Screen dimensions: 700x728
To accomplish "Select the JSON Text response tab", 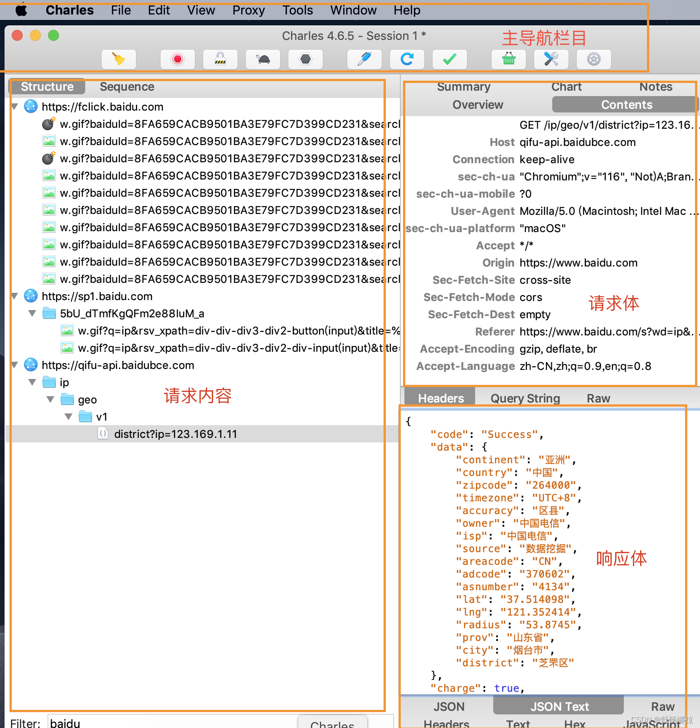I will click(x=559, y=707).
